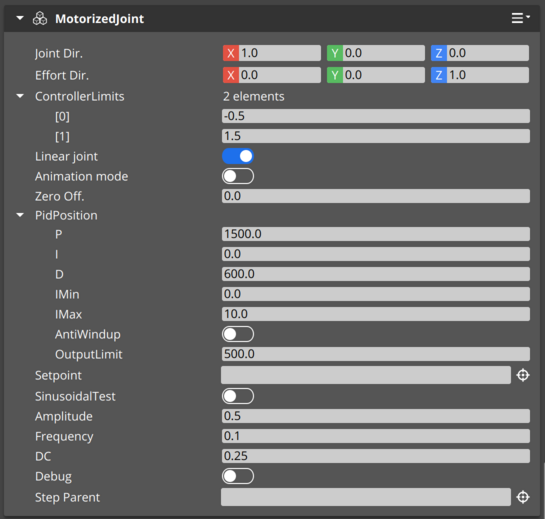Select the OutputLimit input field
This screenshot has height=519, width=545.
click(x=376, y=354)
